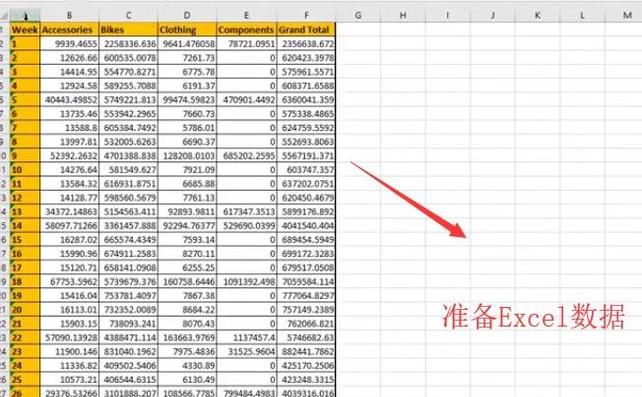
Task: Select week 5 cell in column A
Action: click(25, 99)
